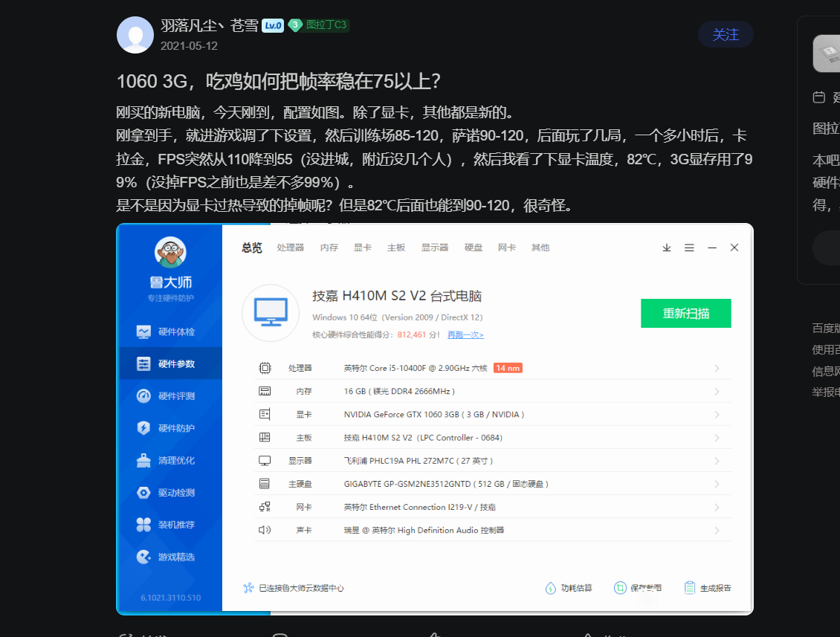The height and width of the screenshot is (637, 840).
Task: Click the Lv.0 level badge
Action: pyautogui.click(x=273, y=25)
